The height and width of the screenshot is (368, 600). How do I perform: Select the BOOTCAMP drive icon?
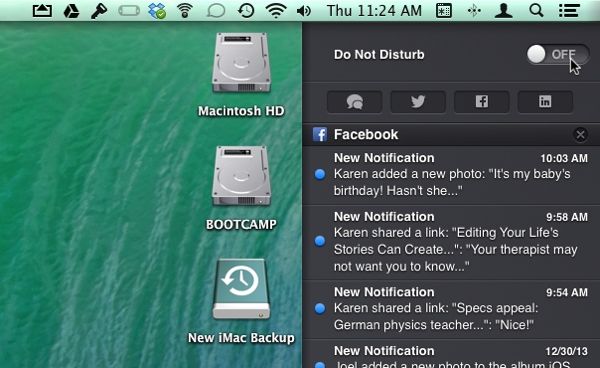coord(241,176)
